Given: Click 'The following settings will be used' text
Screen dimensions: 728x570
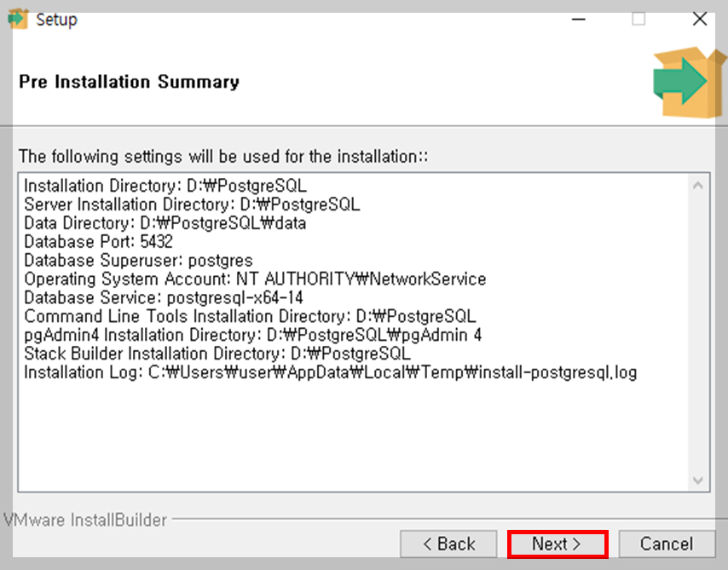Looking at the screenshot, I should coord(223,157).
